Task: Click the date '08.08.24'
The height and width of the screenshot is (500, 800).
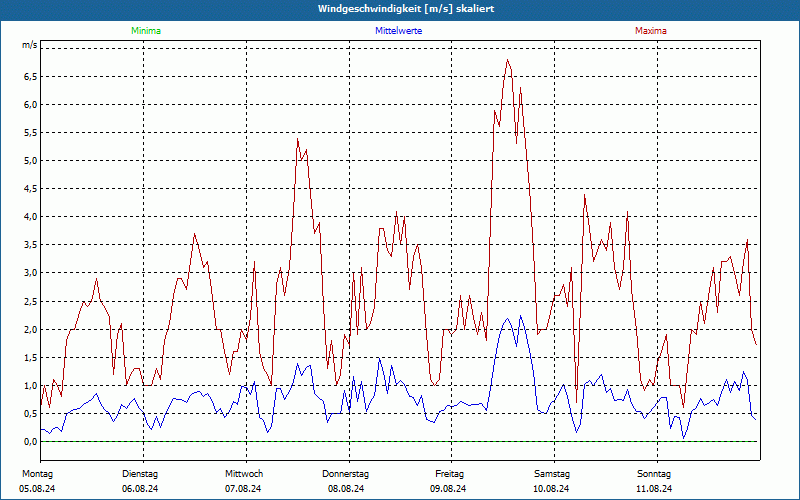Action: [346, 489]
